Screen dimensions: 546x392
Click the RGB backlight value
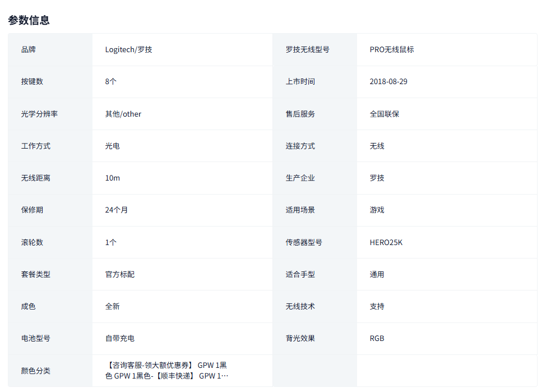pos(377,338)
